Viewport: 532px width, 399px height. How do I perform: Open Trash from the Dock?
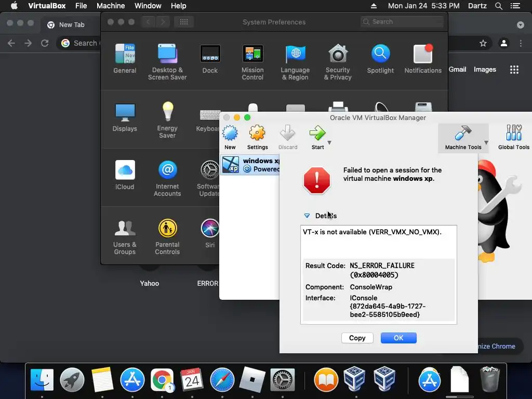[x=490, y=379]
